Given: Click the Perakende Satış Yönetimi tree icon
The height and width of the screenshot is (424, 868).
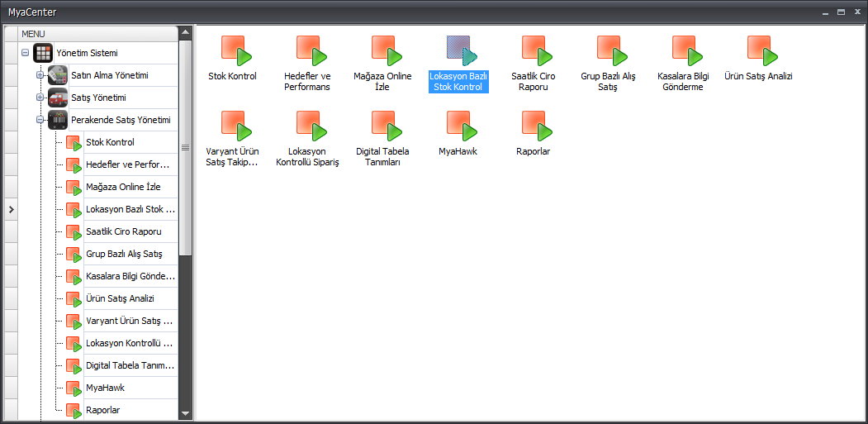Looking at the screenshot, I should [58, 120].
